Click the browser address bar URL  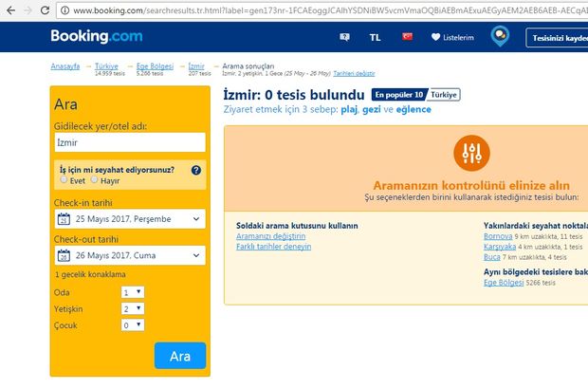(x=322, y=10)
